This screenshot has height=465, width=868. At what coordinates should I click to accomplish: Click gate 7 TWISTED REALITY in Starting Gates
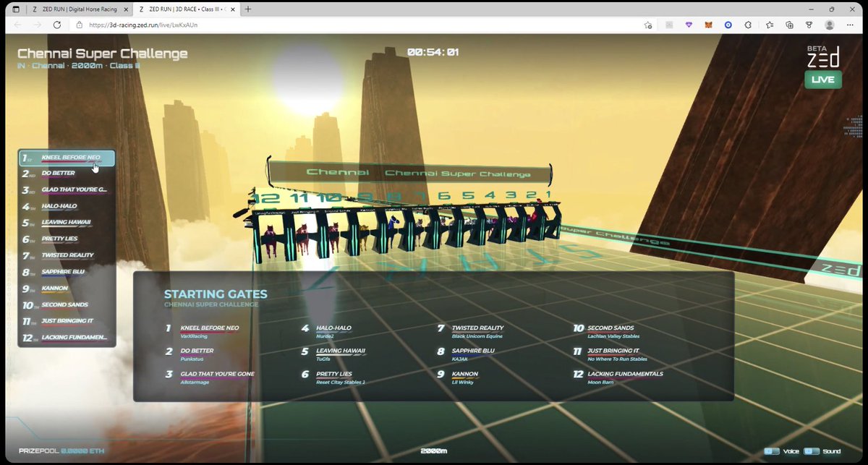tap(470, 331)
